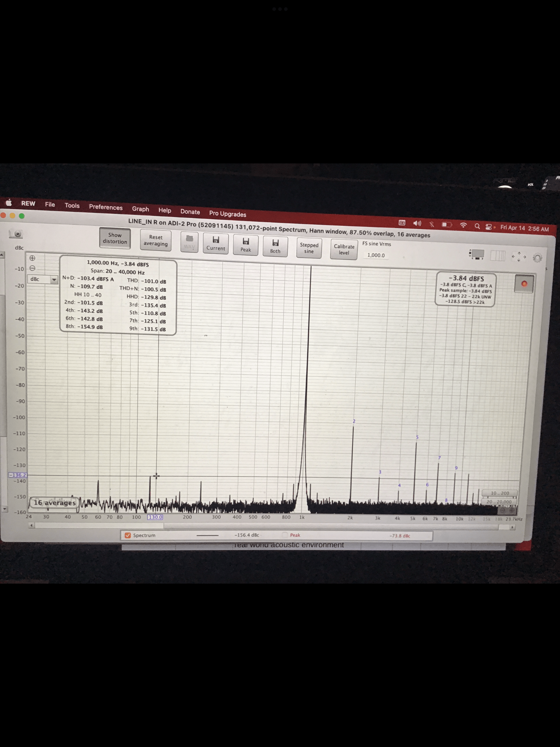Viewport: 560px width, 747px height.
Task: Click the small zoom-in icon at graph corner
Action: click(512, 510)
